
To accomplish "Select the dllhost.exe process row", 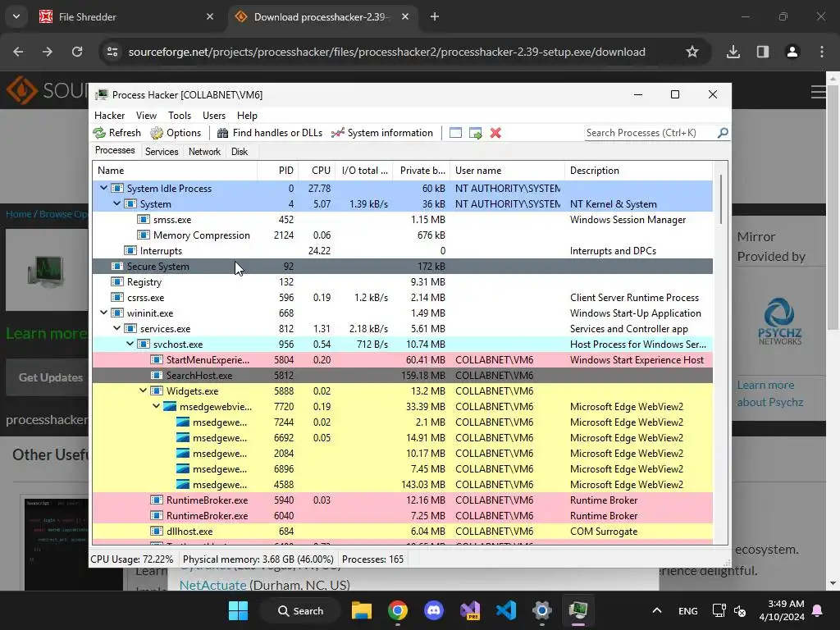I will point(402,531).
